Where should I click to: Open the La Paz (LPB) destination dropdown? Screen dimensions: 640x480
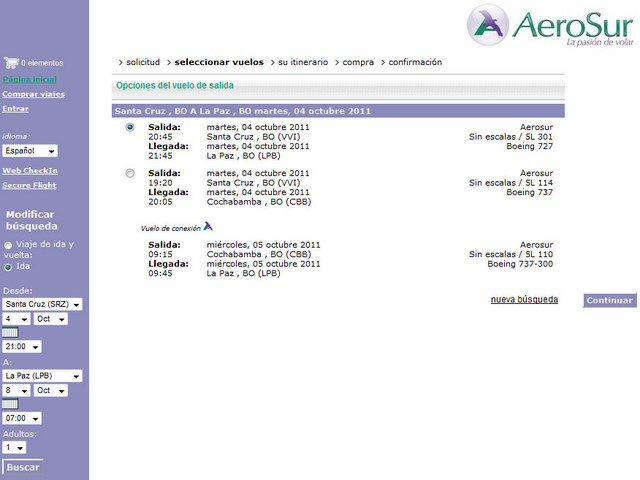(42, 376)
